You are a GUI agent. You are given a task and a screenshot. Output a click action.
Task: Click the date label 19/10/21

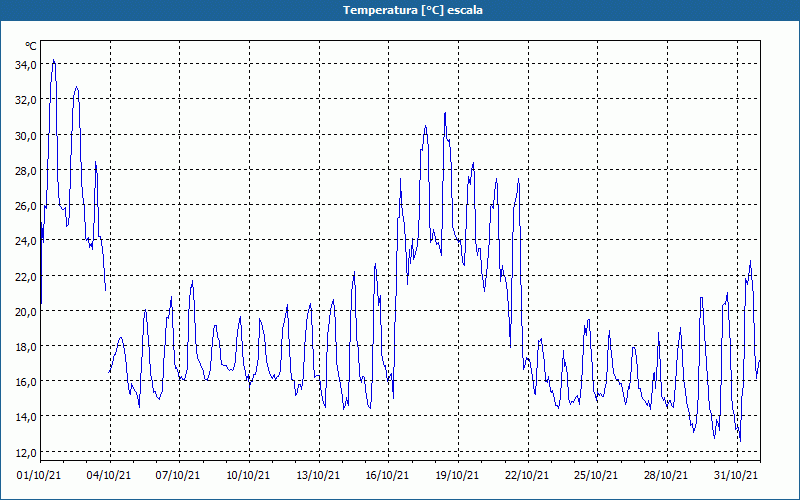pyautogui.click(x=457, y=476)
